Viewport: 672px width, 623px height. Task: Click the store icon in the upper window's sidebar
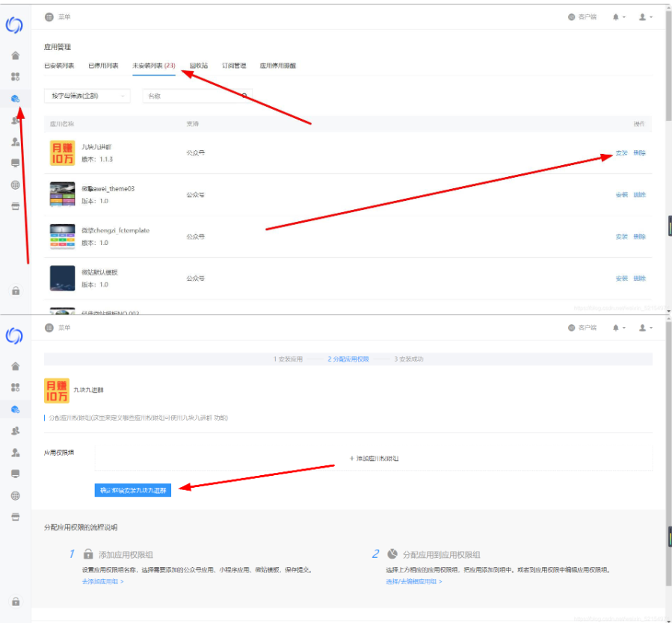[16, 206]
